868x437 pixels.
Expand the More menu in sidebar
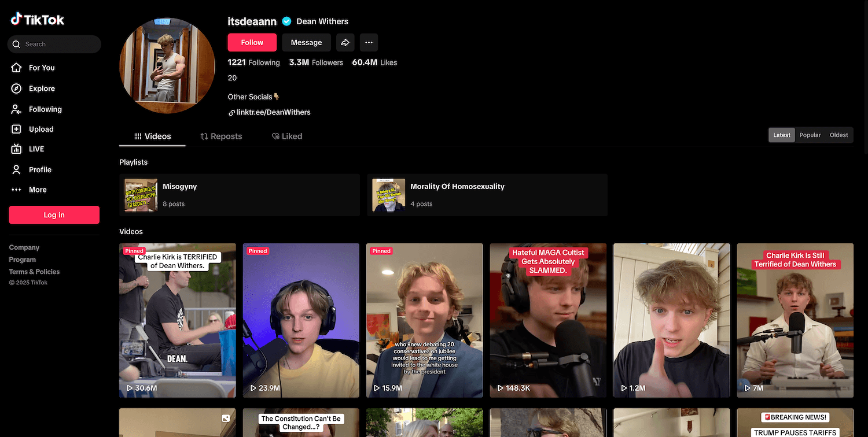(x=37, y=190)
